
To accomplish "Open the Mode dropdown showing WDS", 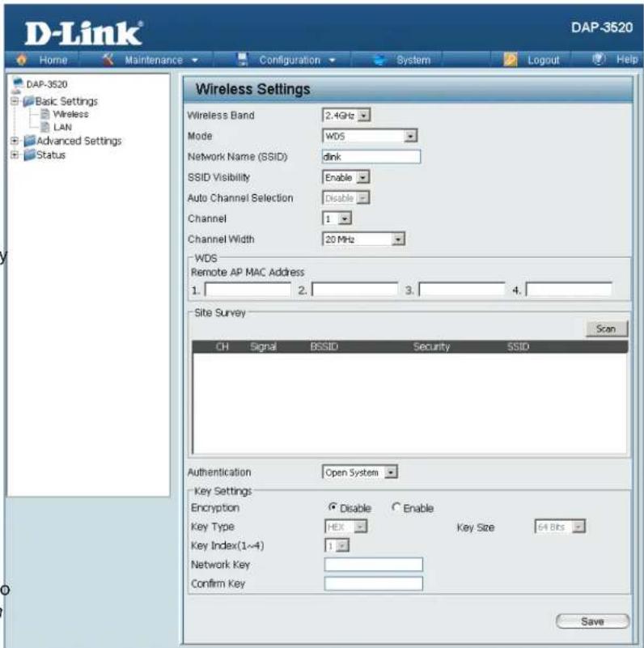I will pyautogui.click(x=370, y=136).
